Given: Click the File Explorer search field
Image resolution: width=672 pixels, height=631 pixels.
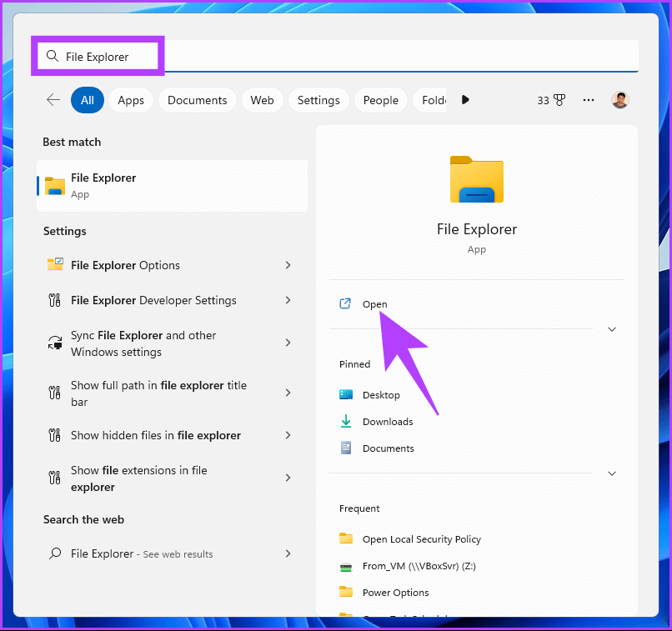Looking at the screenshot, I should [x=338, y=56].
